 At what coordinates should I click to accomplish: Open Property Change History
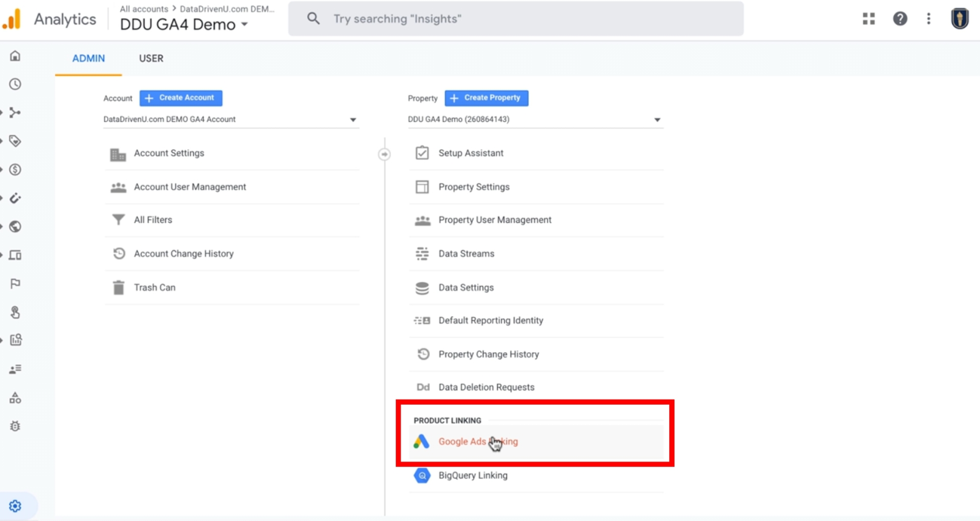(x=536, y=354)
